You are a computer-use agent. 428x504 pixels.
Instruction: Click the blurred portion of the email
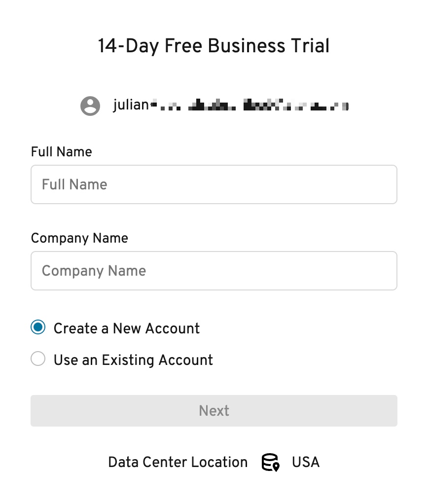click(250, 105)
